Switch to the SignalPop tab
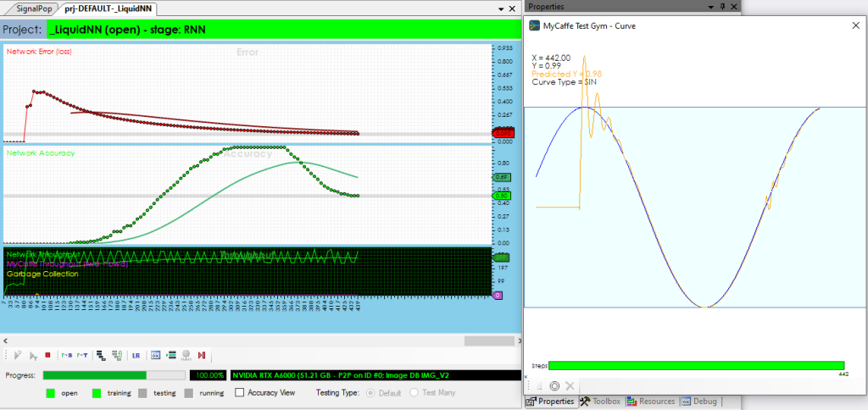 31,7
